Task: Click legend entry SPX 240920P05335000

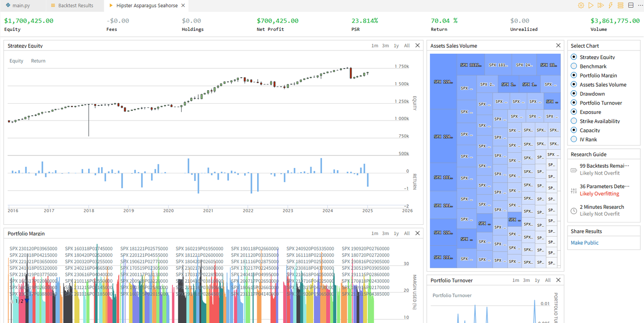Action: point(310,248)
